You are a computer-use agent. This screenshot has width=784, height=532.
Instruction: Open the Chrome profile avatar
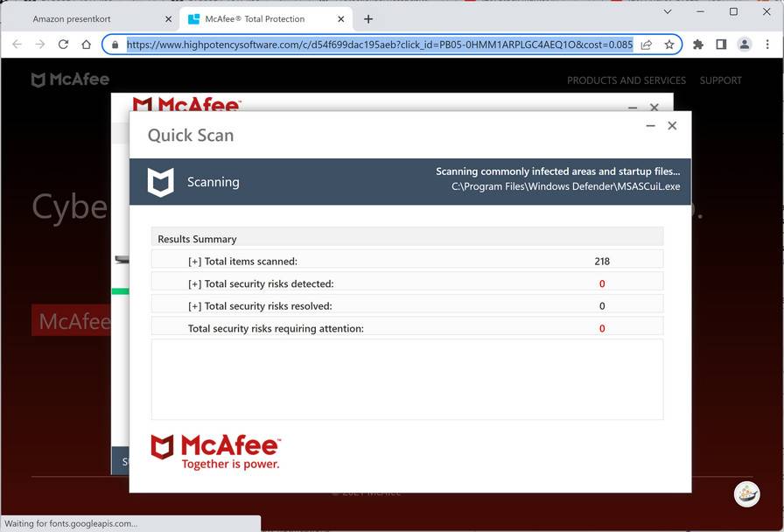click(x=744, y=45)
